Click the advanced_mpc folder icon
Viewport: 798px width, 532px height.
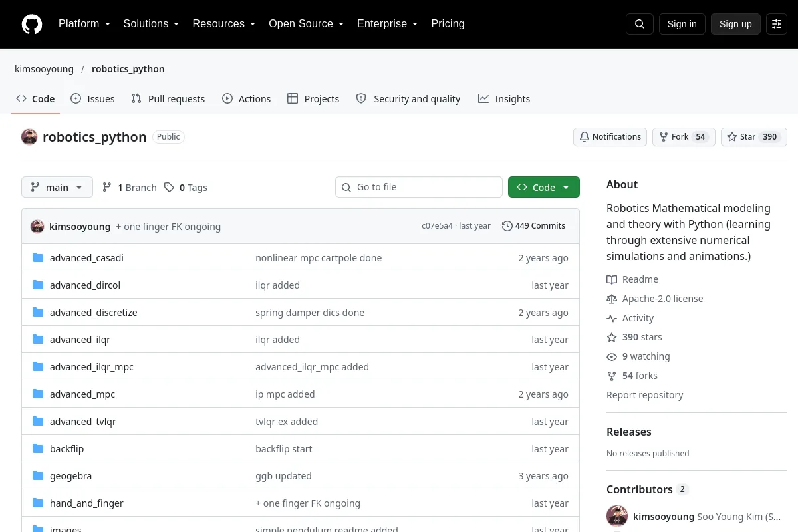click(38, 394)
